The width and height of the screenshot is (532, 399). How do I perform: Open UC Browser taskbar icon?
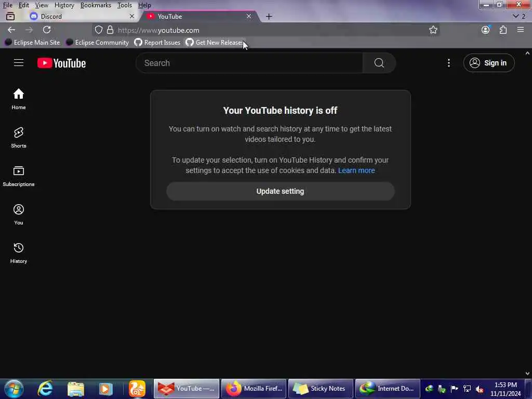[137, 389]
